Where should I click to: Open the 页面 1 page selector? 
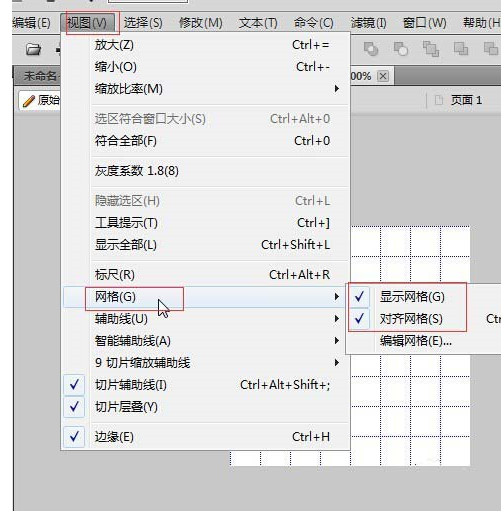[x=466, y=100]
